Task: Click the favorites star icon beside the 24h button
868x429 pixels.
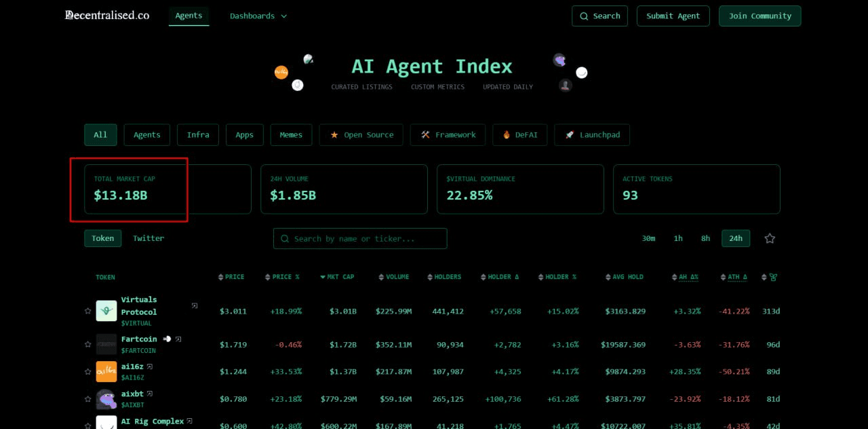Action: point(770,238)
